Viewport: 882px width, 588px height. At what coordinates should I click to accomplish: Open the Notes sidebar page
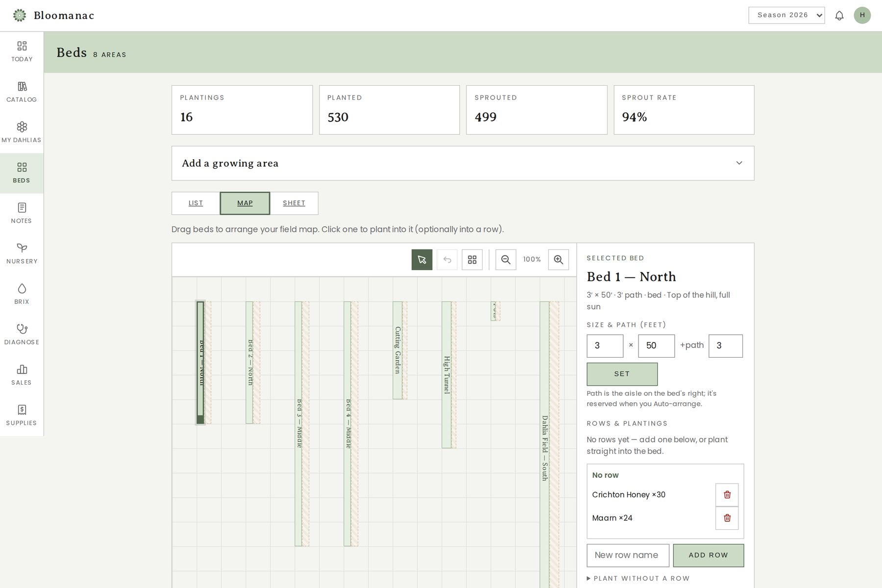click(x=22, y=214)
